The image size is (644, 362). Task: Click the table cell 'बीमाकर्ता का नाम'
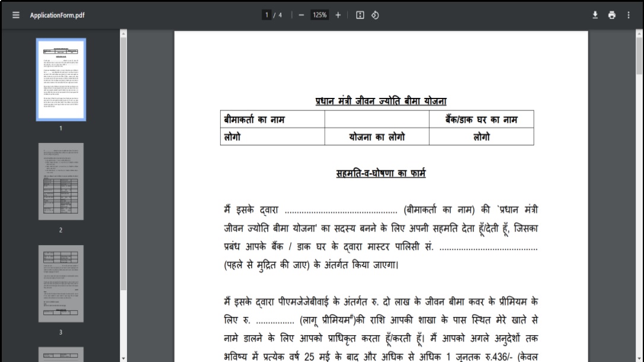coord(272,119)
